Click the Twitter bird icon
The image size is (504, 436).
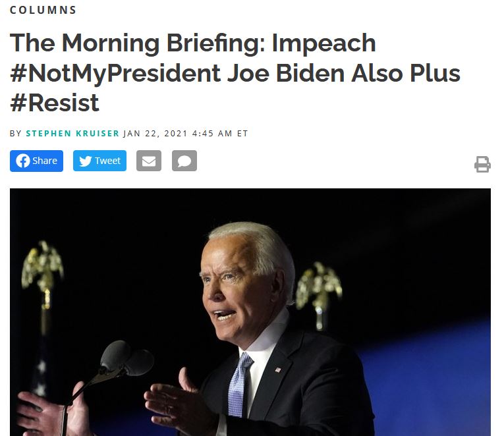click(x=85, y=161)
